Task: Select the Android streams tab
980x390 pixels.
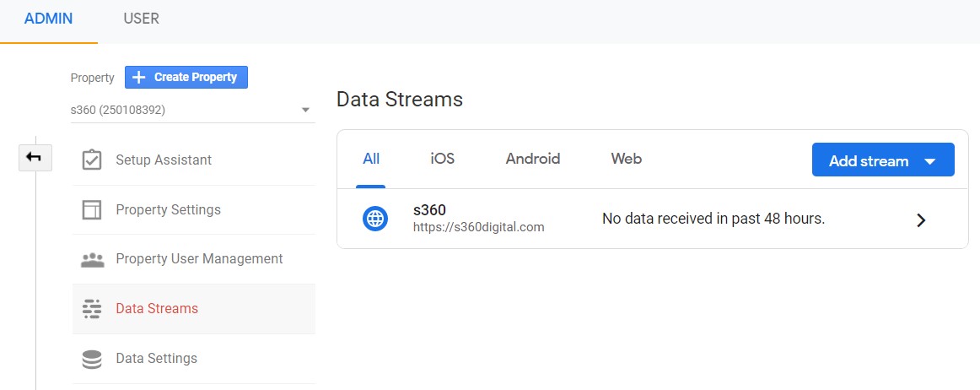Action: [533, 159]
